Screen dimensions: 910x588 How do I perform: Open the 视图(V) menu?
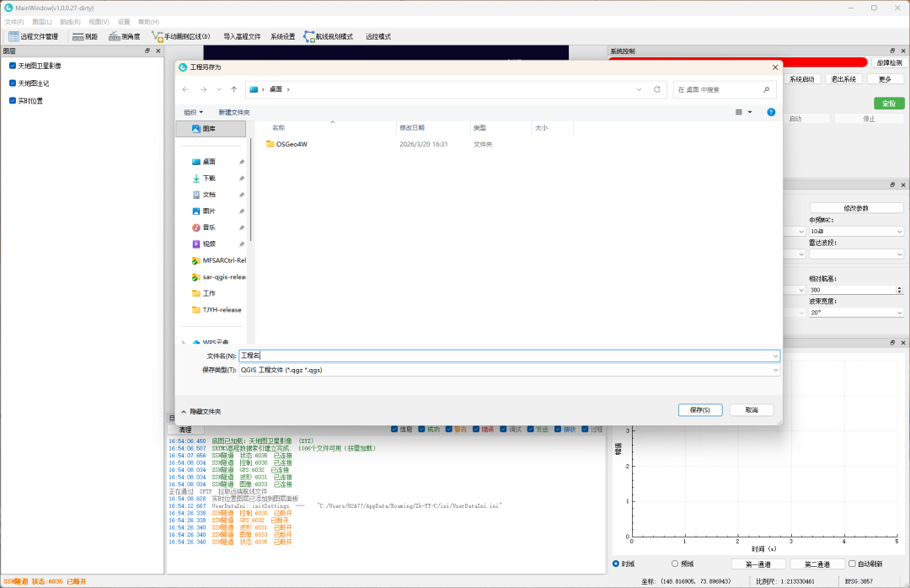click(99, 22)
